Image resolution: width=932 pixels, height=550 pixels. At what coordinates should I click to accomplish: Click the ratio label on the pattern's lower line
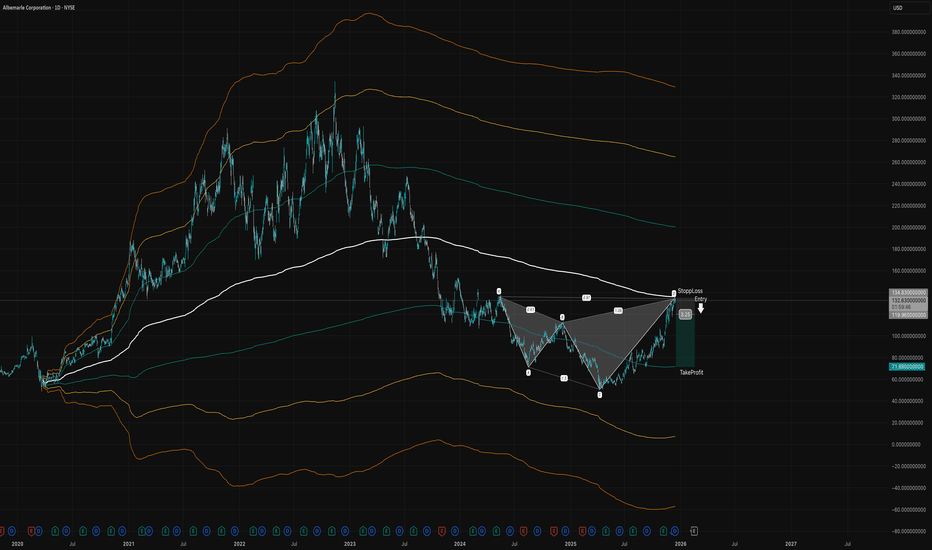(x=563, y=378)
